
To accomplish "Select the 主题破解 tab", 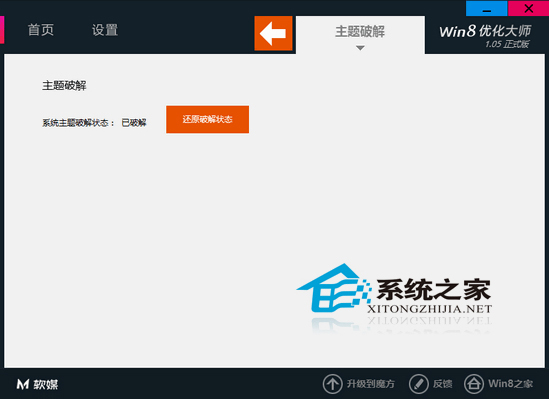I will pos(360,35).
